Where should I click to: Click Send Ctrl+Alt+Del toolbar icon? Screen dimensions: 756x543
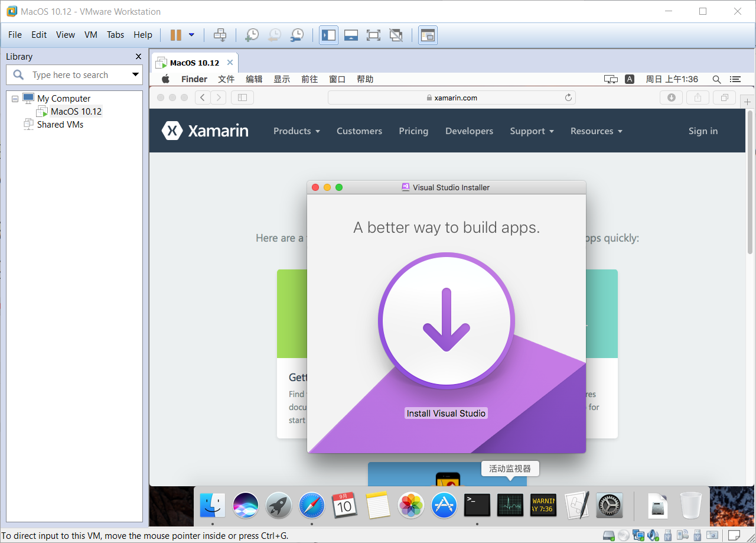[x=220, y=35]
